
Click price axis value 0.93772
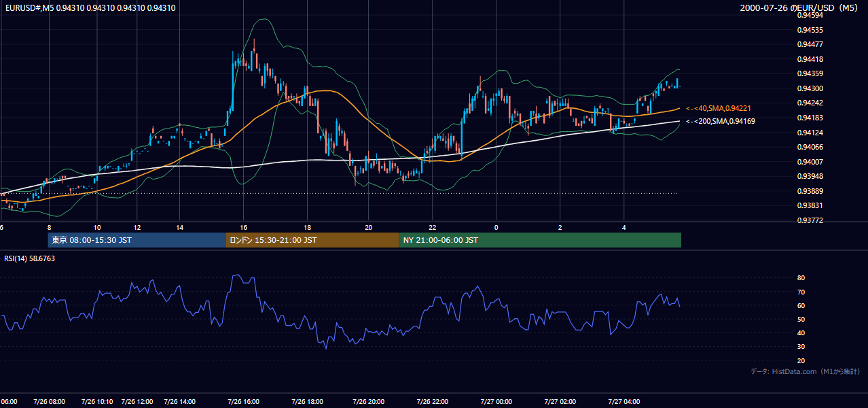click(x=810, y=220)
